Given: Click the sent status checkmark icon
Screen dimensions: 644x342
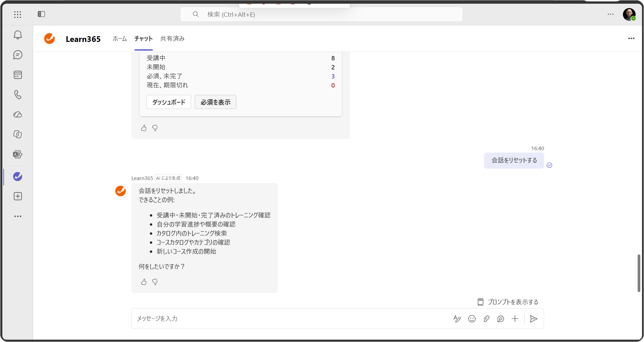Looking at the screenshot, I should (x=549, y=165).
